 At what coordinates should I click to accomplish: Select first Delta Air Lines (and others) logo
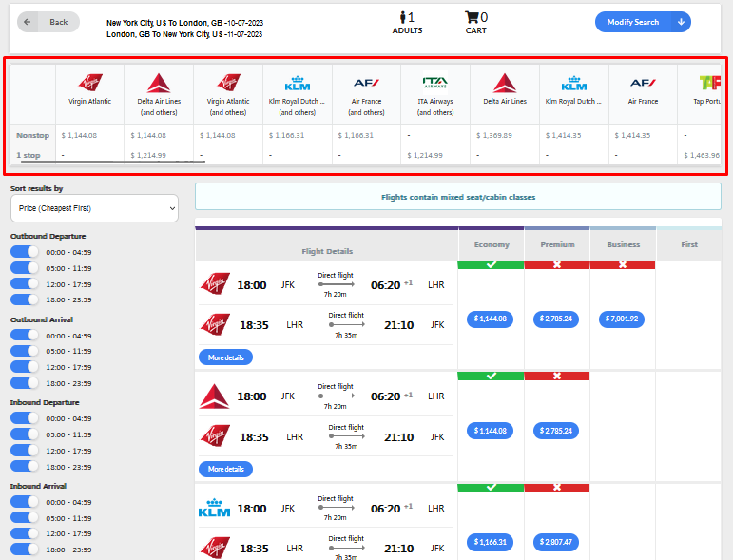[x=159, y=84]
